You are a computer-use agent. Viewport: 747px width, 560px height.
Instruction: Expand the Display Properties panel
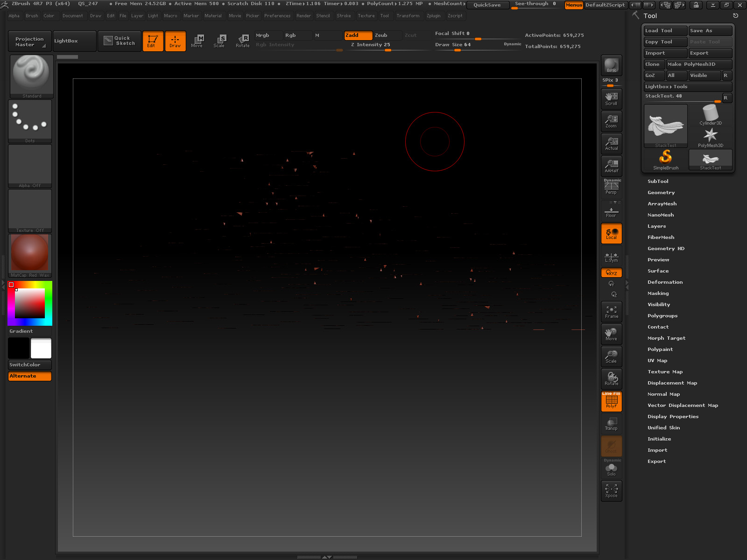click(673, 417)
